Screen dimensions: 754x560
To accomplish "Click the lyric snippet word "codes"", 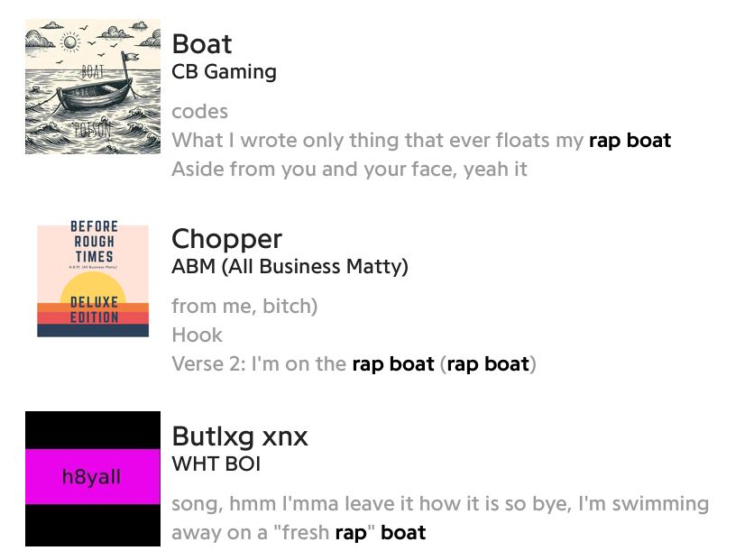I will [199, 112].
